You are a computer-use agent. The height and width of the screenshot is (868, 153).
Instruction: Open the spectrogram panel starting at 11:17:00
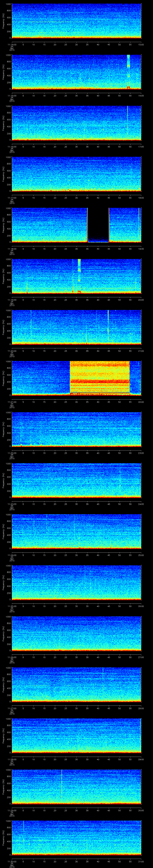coord(77,174)
